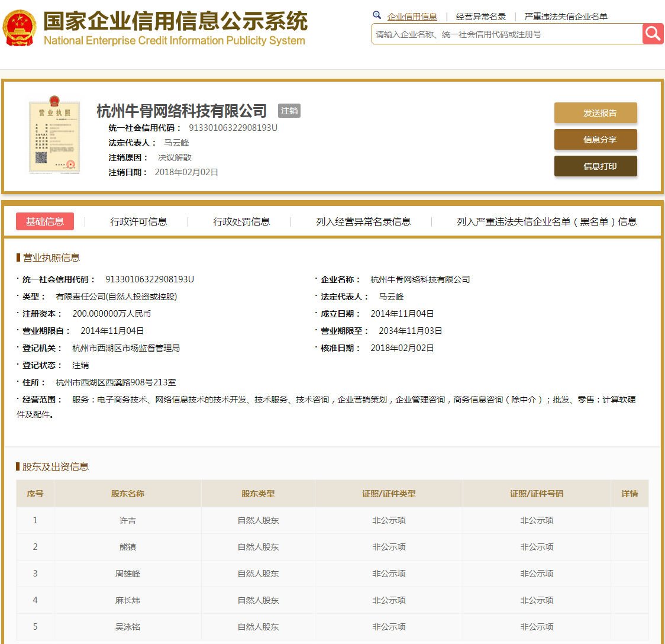665x644 pixels.
Task: Select the 严重违法失信企业名单 link at top
Action: click(566, 17)
